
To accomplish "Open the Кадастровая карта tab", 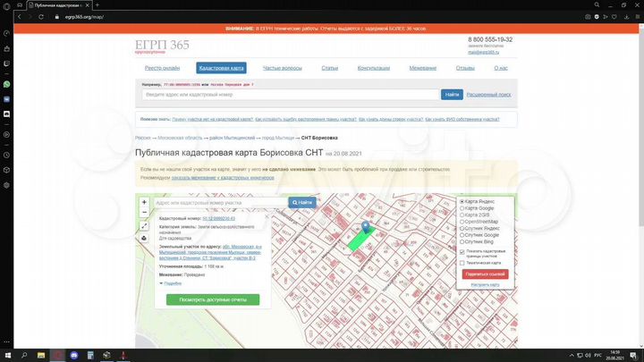I will (222, 68).
